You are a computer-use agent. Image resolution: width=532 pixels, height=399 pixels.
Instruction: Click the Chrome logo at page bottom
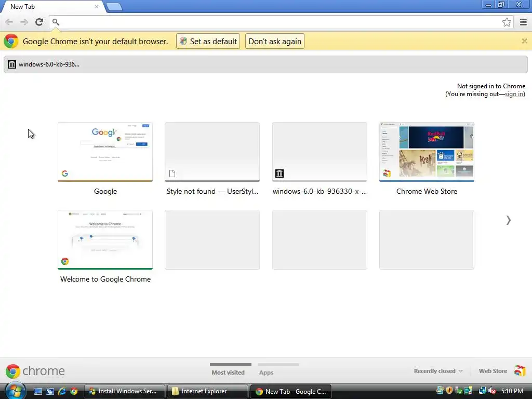coord(12,371)
